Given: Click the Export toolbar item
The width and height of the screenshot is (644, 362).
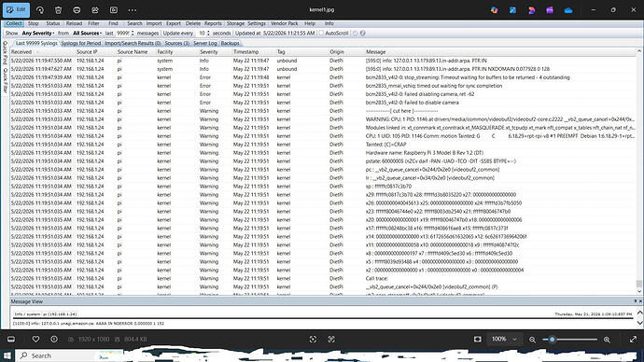Looking at the screenshot, I should pyautogui.click(x=174, y=24).
